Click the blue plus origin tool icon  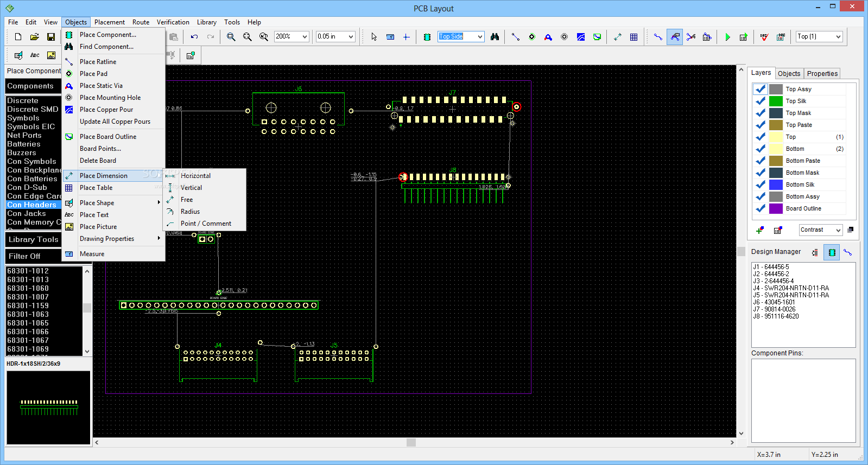[x=406, y=37]
